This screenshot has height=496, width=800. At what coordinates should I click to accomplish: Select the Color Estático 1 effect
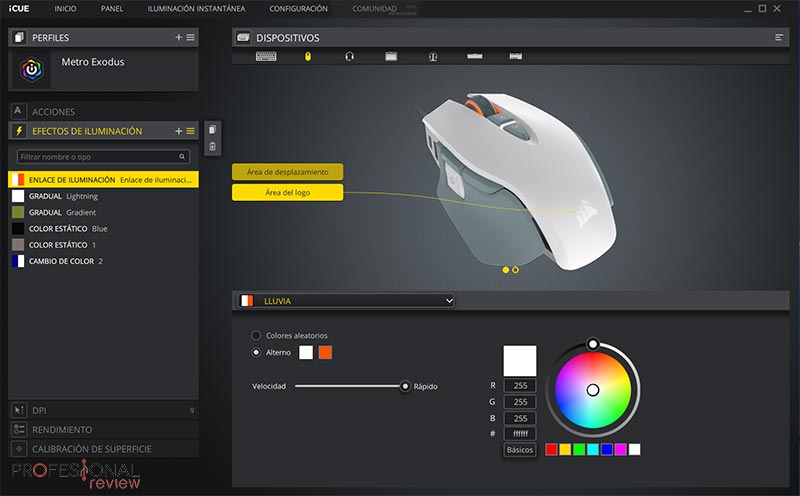click(x=104, y=245)
